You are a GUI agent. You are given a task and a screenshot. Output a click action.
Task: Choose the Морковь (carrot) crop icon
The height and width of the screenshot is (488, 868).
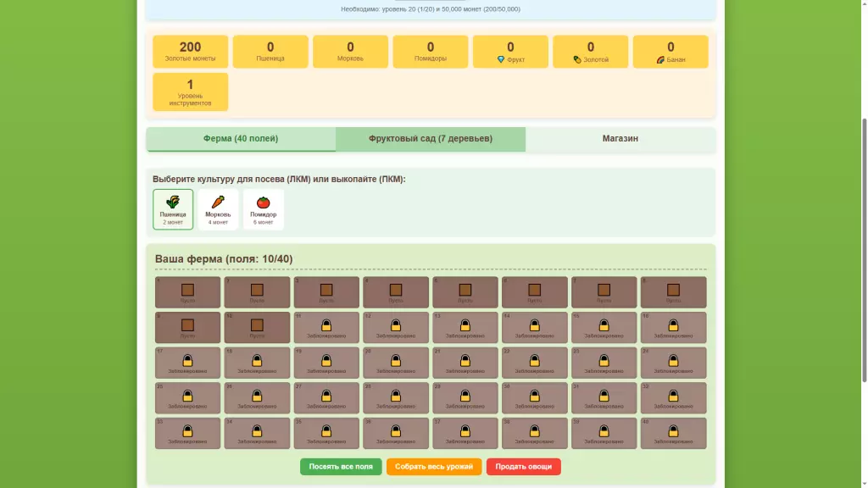click(x=218, y=208)
